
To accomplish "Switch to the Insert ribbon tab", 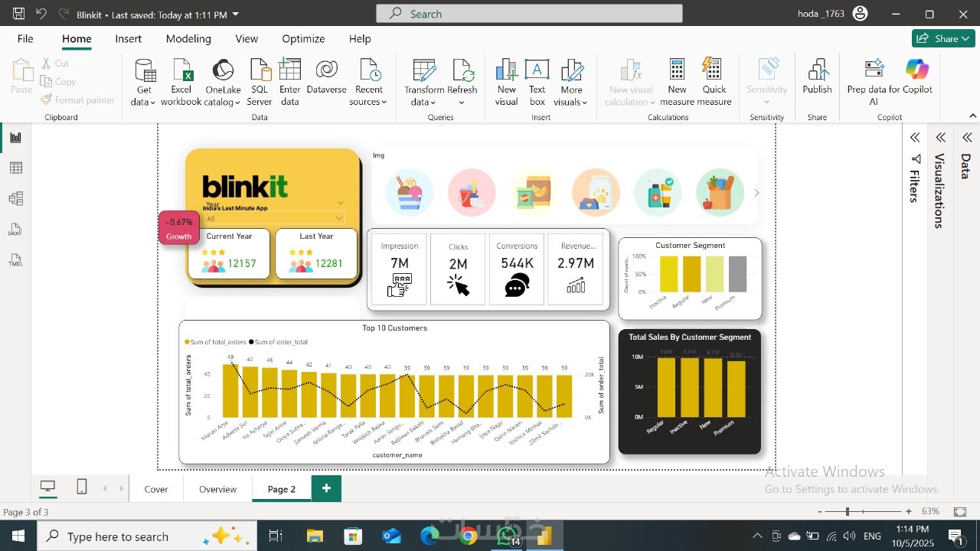I will tap(129, 38).
